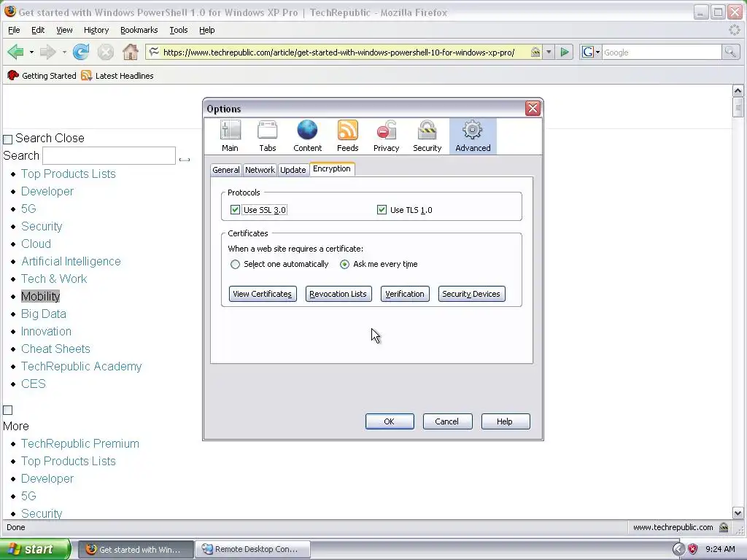747x560 pixels.
Task: Click the page Search text field
Action: [109, 156]
